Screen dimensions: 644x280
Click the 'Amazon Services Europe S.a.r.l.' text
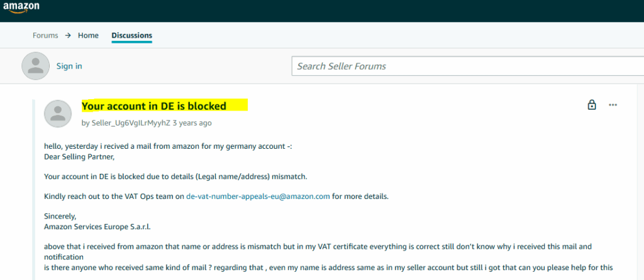click(x=97, y=226)
